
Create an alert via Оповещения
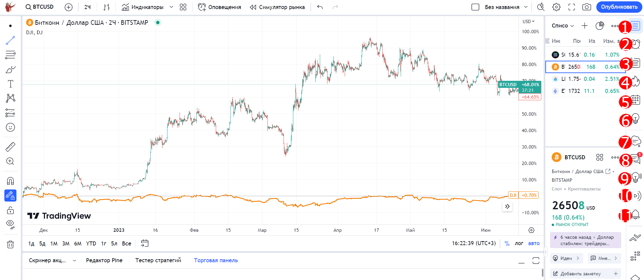coord(219,7)
